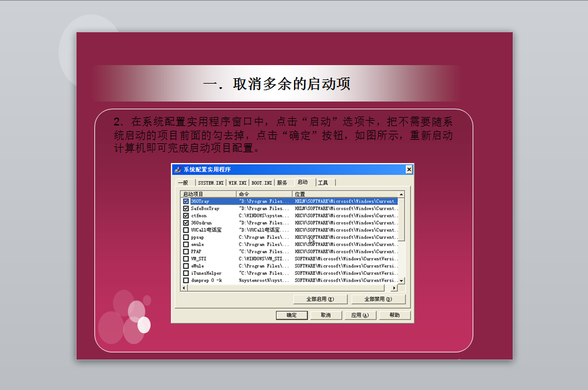Close the 系统配置实用程序 dialog
The height and width of the screenshot is (390, 588).
[x=409, y=170]
